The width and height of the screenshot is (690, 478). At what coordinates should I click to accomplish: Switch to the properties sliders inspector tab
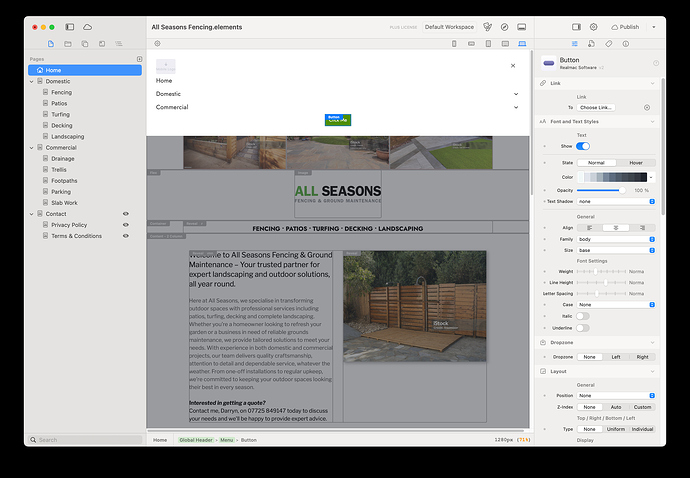coord(575,44)
